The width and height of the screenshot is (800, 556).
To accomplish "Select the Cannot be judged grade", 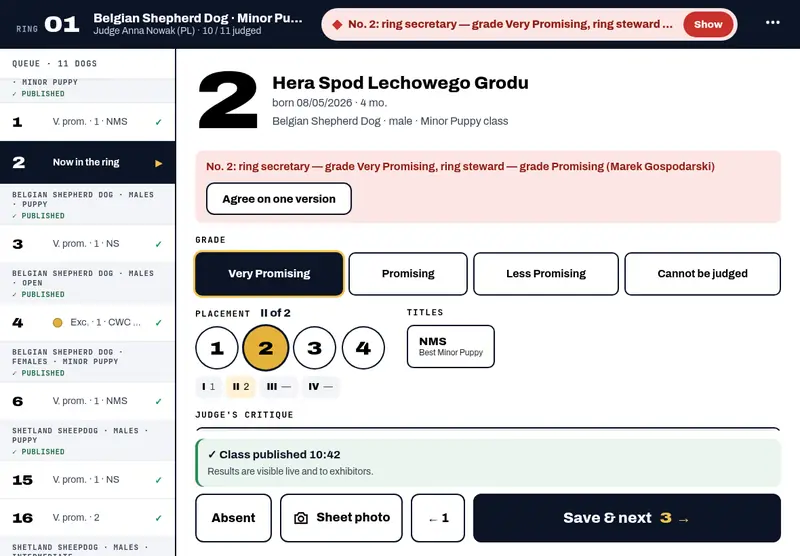I will click(x=703, y=274).
